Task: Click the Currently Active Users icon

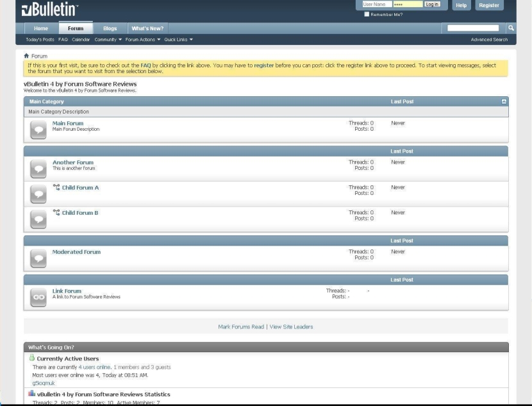Action: tap(31, 359)
